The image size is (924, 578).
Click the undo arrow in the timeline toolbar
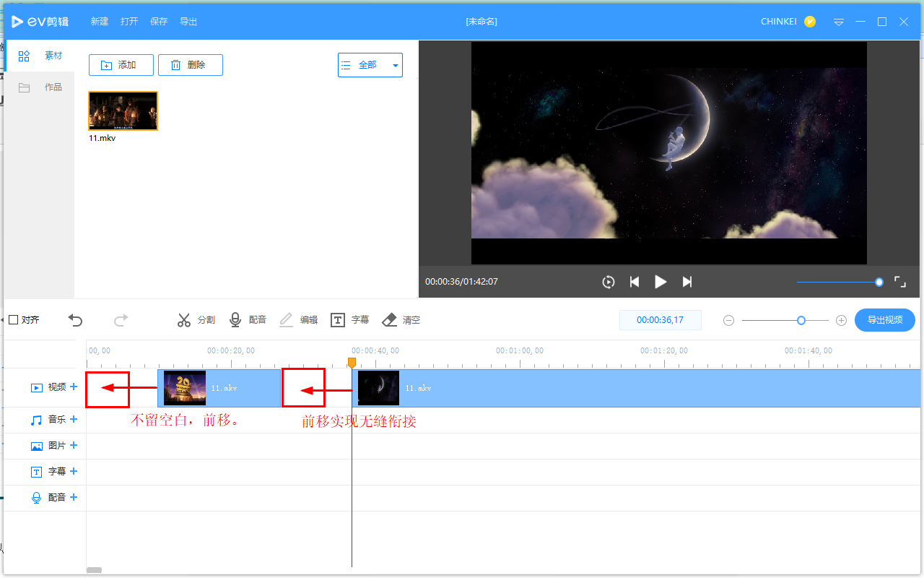click(x=75, y=319)
